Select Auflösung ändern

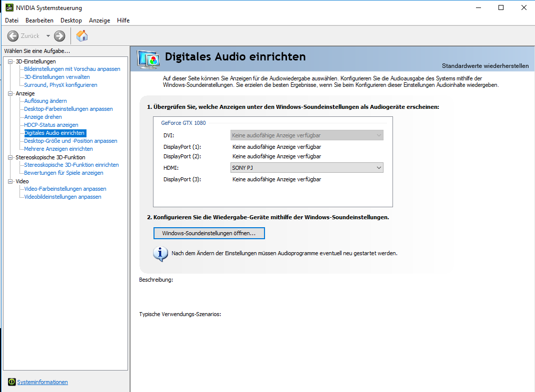point(45,101)
